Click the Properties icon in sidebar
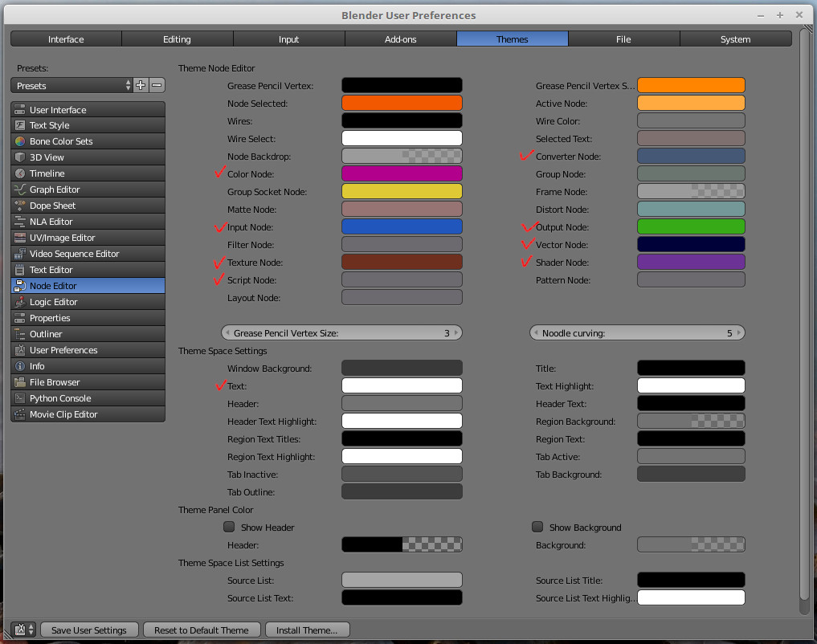Screen dimensions: 817x644 (20, 318)
